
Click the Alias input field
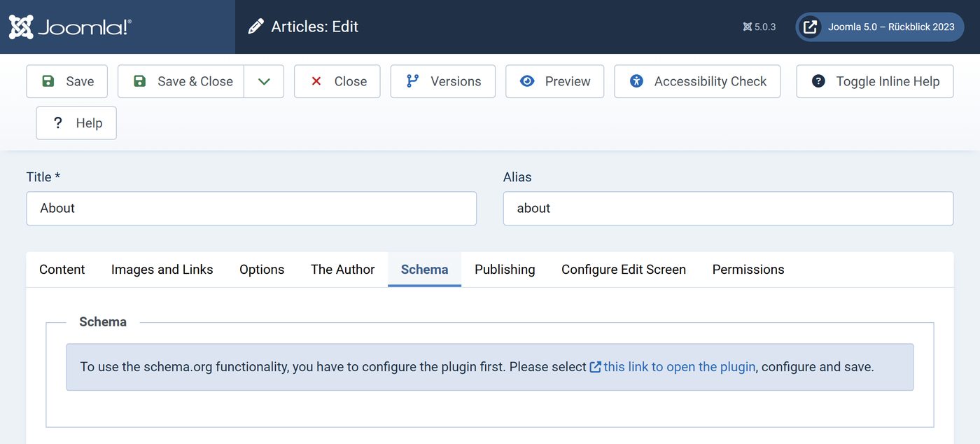(728, 209)
